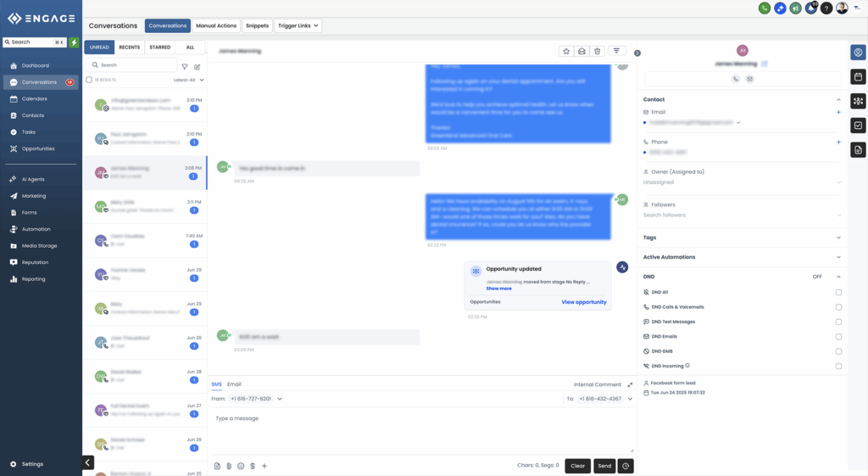Open the appointments calendar side icon

[858, 76]
